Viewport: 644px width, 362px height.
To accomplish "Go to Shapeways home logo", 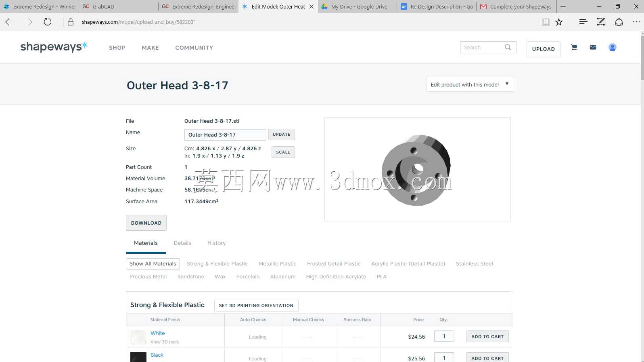I will pos(54,47).
